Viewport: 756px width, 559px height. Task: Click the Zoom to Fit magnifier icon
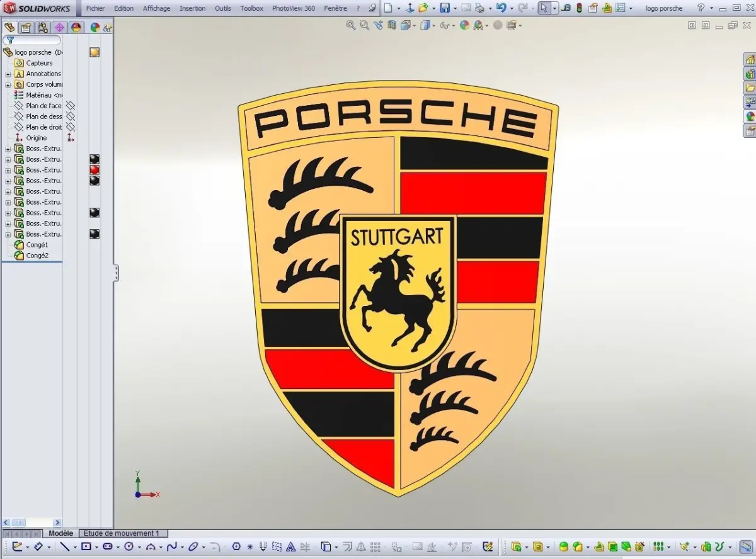(351, 25)
